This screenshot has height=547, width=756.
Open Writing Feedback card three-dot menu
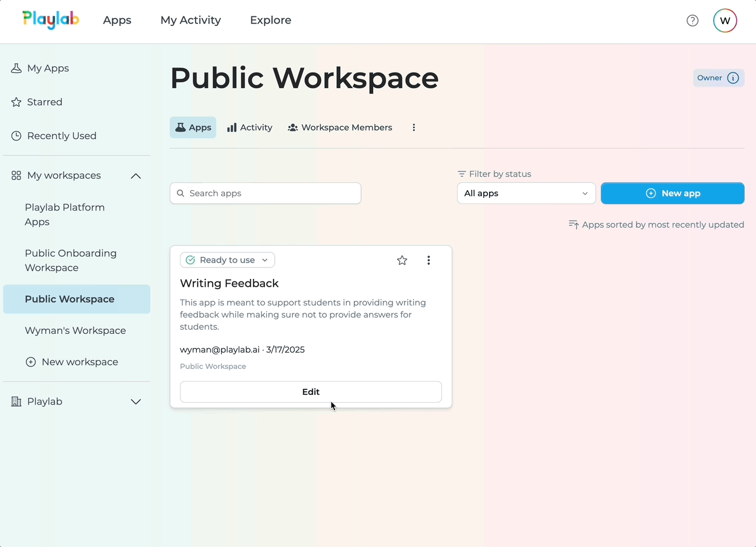(429, 260)
